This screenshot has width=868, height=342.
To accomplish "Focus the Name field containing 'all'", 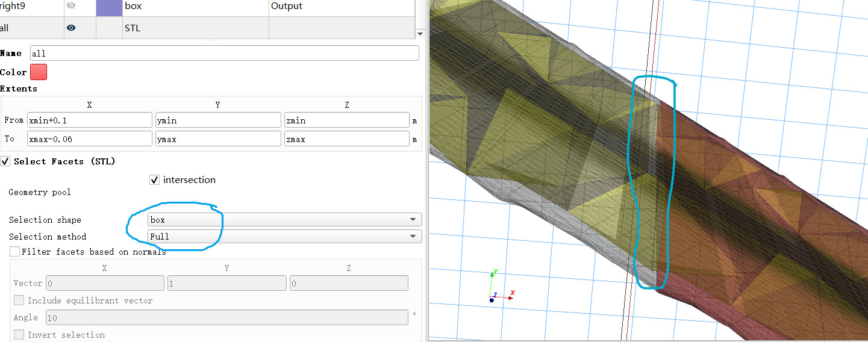I will pyautogui.click(x=224, y=54).
